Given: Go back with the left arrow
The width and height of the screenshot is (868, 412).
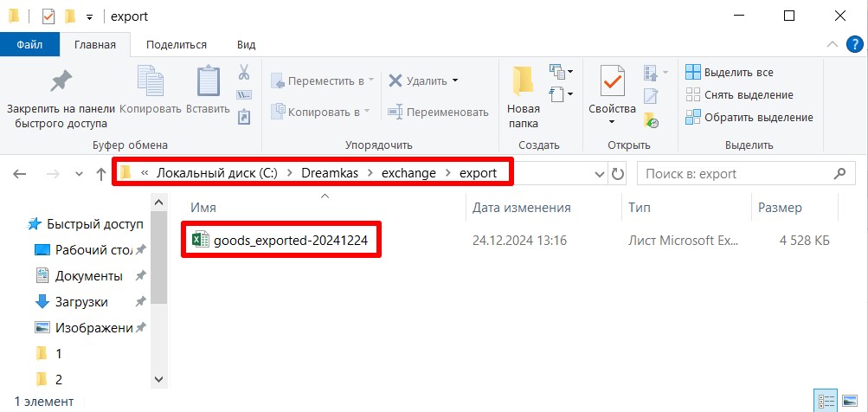Looking at the screenshot, I should pos(20,174).
